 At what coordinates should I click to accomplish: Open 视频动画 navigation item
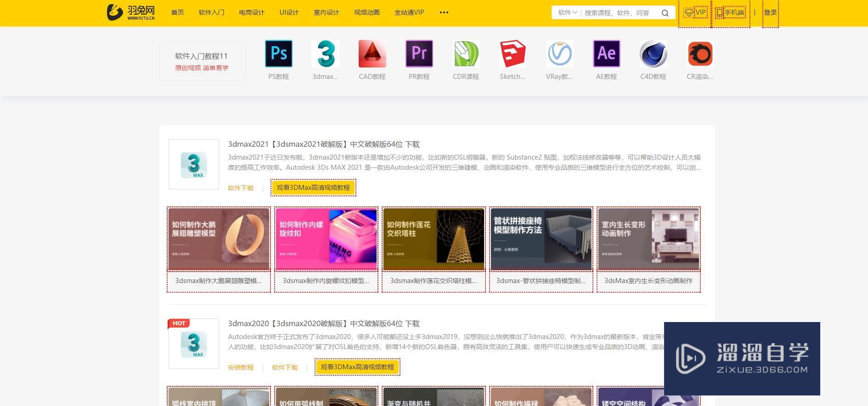(366, 12)
